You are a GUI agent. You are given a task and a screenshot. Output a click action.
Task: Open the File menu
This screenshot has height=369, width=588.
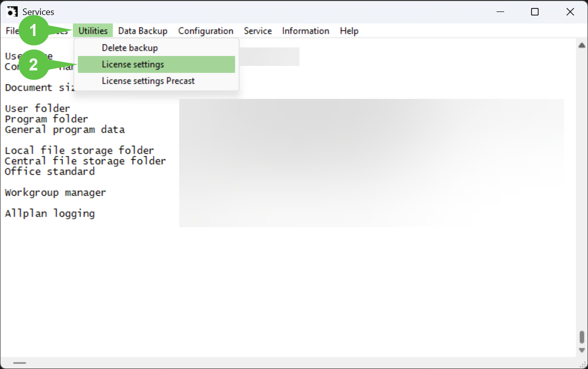tap(11, 31)
